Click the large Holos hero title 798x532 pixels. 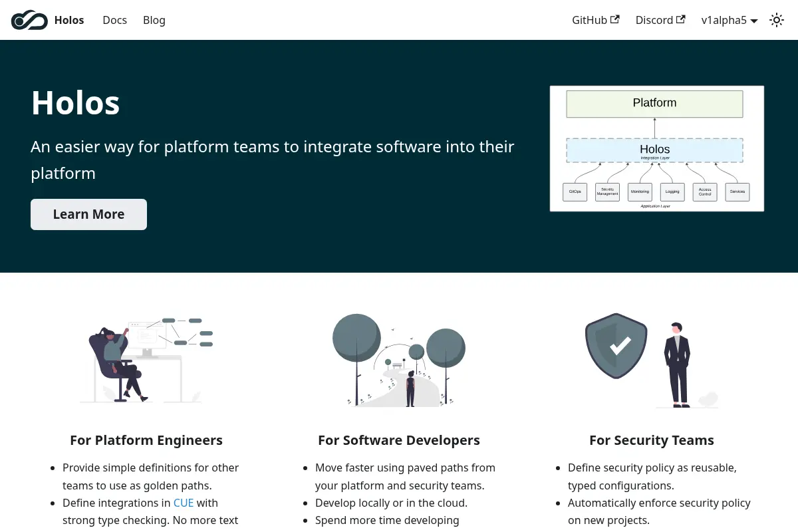coord(76,102)
